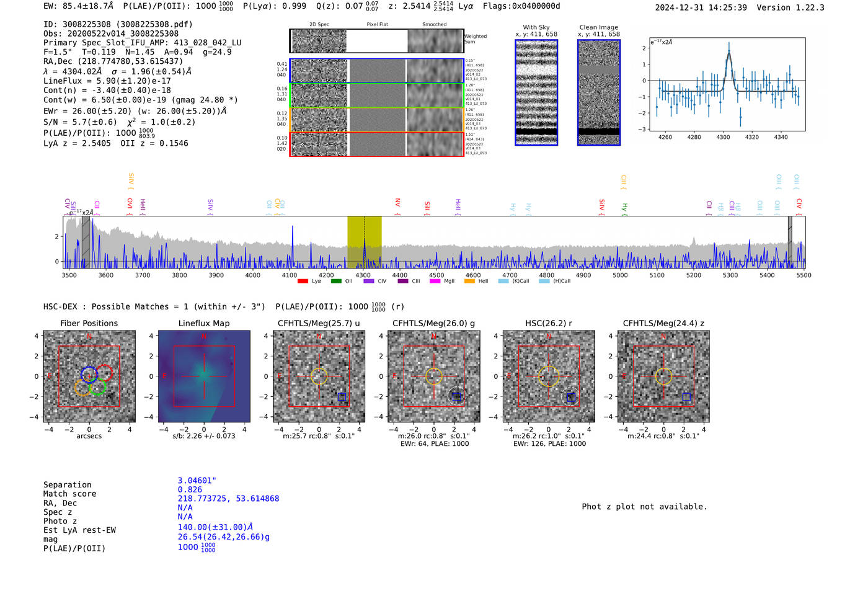This screenshot has width=868, height=591.
Task: Click the EW: 85.4±18.7Å header value
Action: (x=79, y=6)
